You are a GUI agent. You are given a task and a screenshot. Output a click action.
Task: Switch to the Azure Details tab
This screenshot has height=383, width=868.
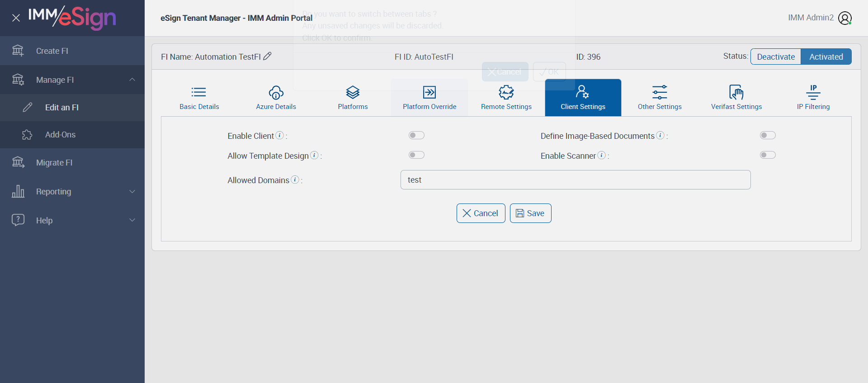click(x=276, y=98)
